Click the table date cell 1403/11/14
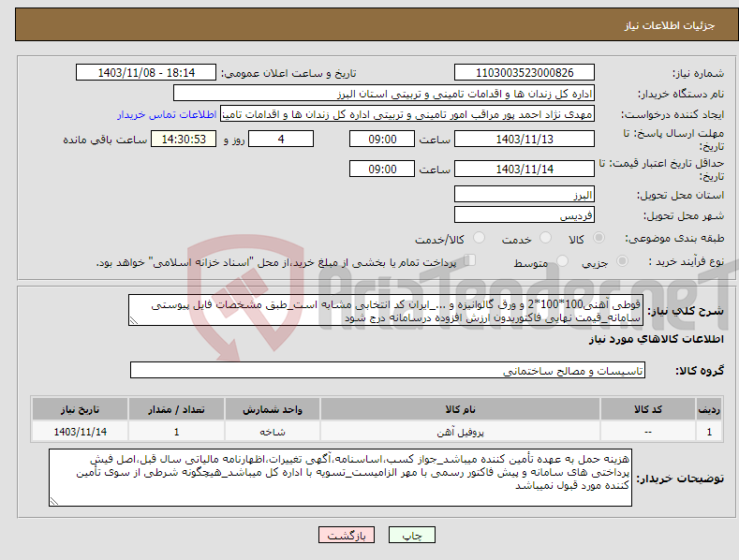This screenshot has width=739, height=560. pos(81,432)
